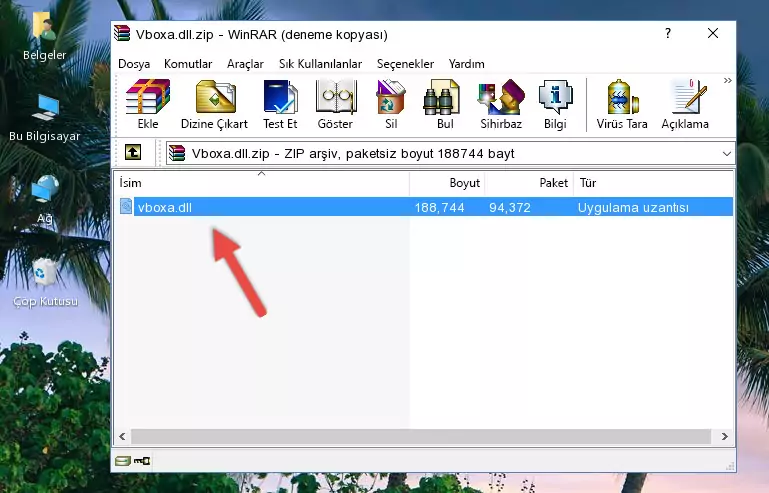Click the Ekle (add) toolbar icon
Viewport: 769px width, 493px height.
pyautogui.click(x=148, y=104)
